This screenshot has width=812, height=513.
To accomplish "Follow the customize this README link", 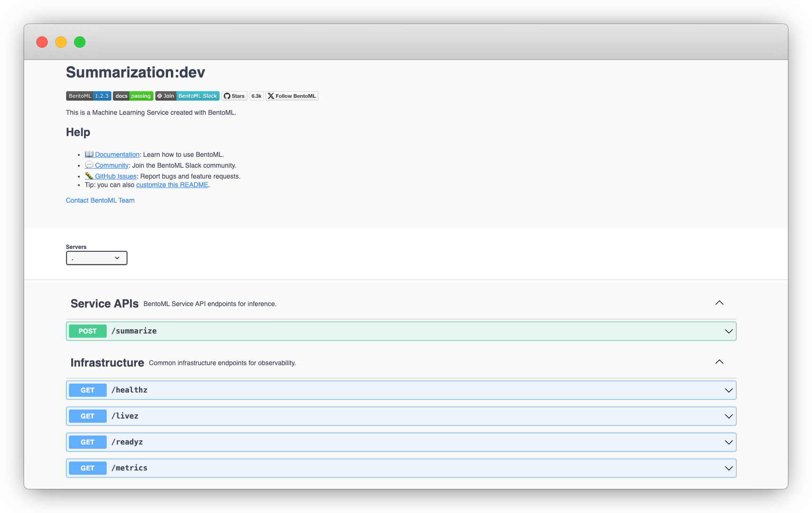I will click(x=172, y=185).
